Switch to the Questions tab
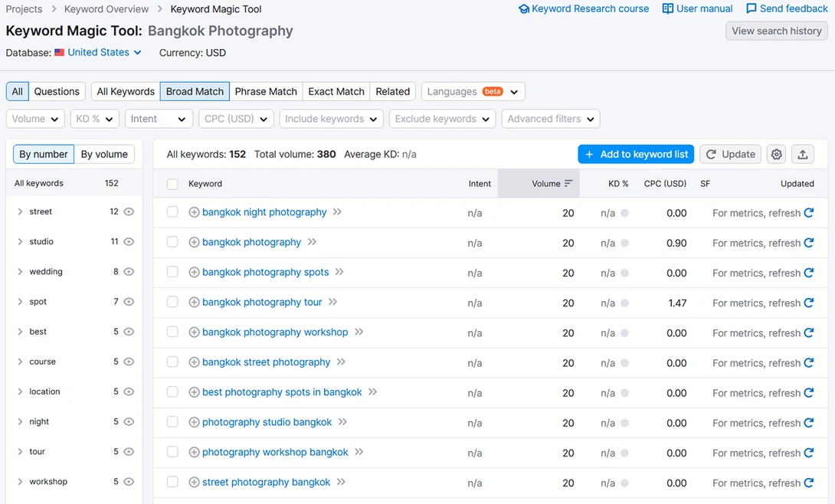Image resolution: width=835 pixels, height=504 pixels. coord(57,92)
